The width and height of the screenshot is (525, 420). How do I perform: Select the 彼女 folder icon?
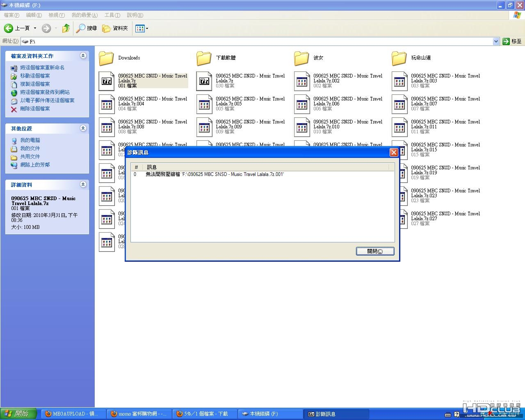pos(302,58)
